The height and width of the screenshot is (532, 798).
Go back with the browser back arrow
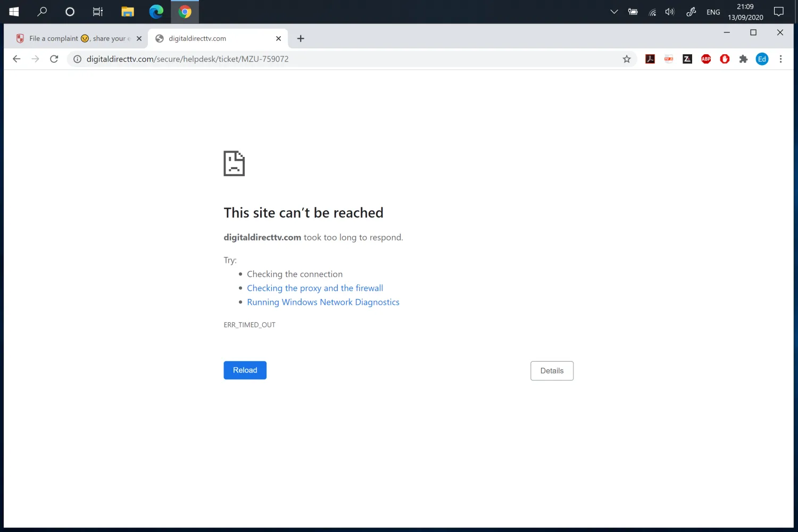pyautogui.click(x=16, y=59)
